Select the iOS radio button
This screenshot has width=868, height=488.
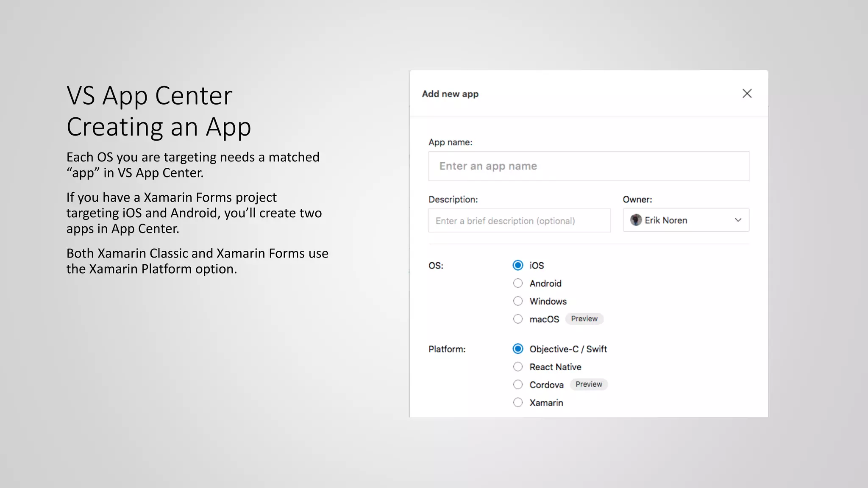518,265
